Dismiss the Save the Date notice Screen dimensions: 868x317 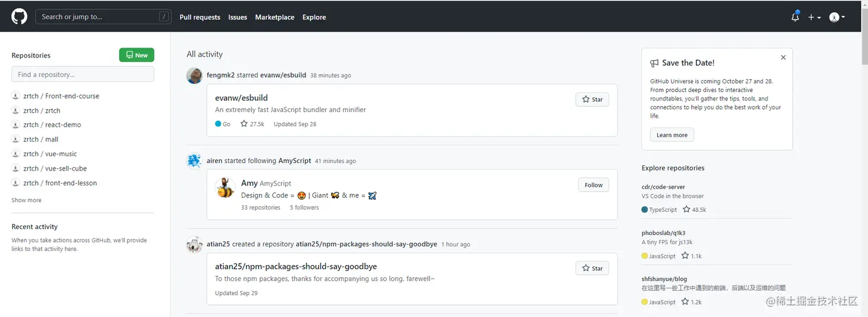(783, 57)
